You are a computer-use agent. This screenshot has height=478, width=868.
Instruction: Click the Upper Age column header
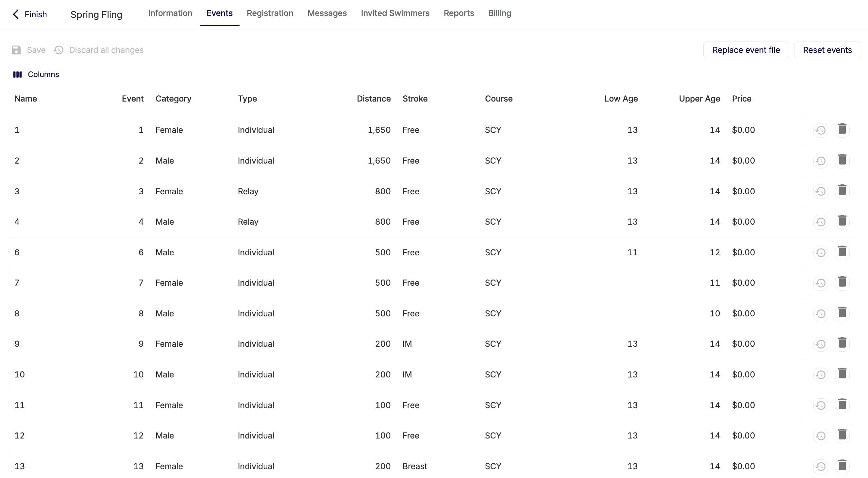[x=699, y=99]
